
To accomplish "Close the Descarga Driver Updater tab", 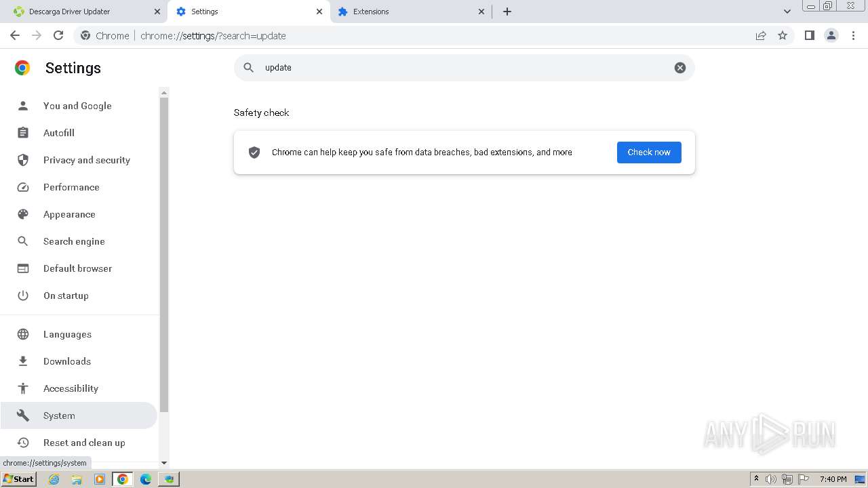I will [157, 12].
